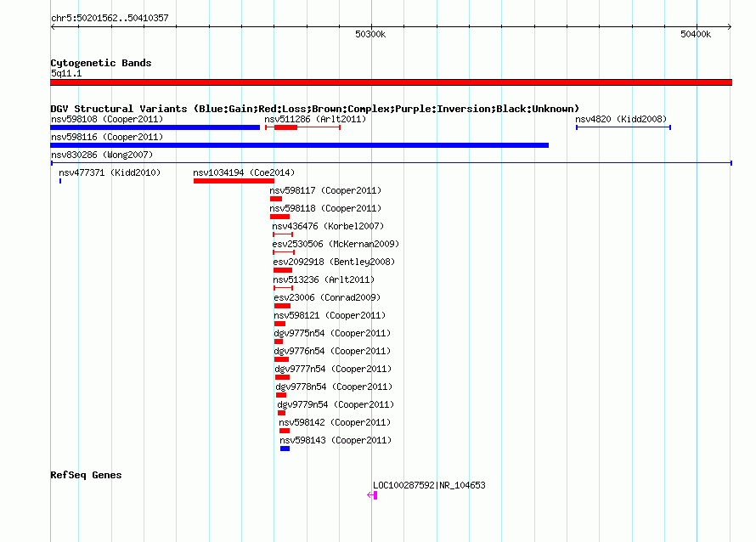Select the blue gain bar under nsv598143
The image size is (756, 542).
click(x=285, y=449)
